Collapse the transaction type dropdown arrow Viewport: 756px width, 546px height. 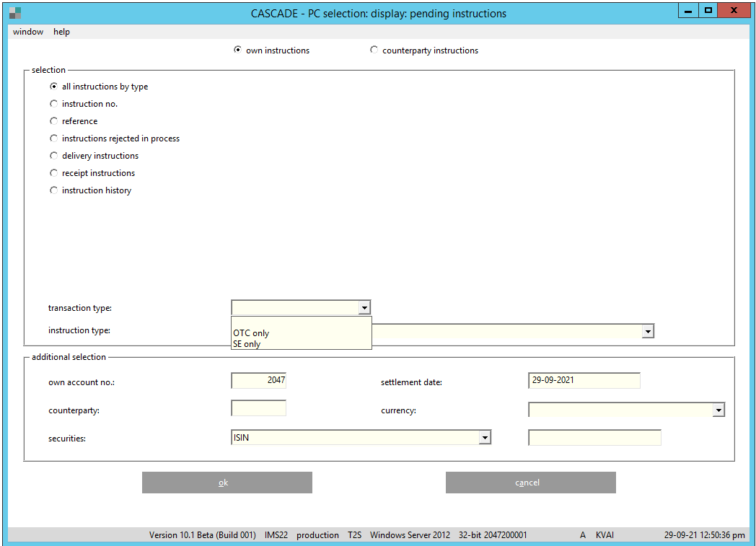[x=364, y=308]
